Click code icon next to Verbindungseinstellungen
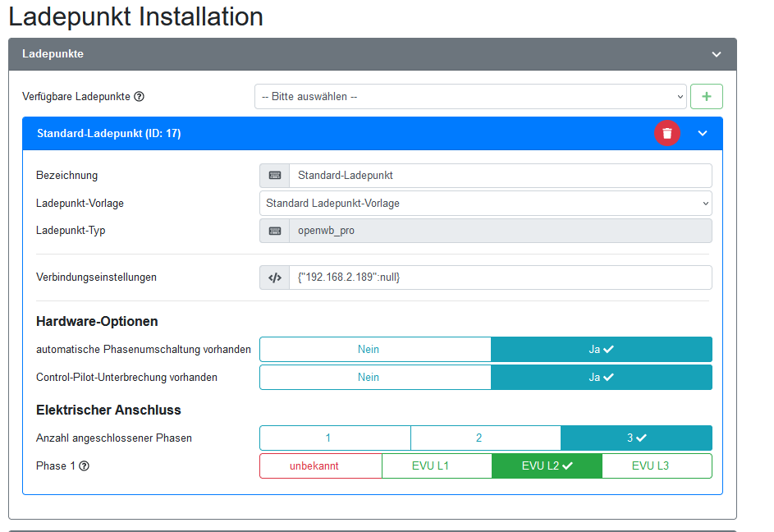 [x=275, y=277]
